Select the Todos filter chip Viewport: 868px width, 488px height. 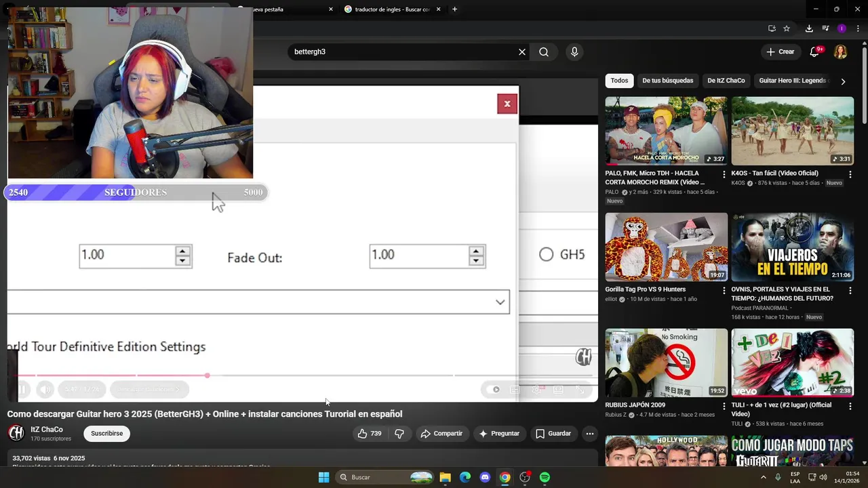(619, 81)
